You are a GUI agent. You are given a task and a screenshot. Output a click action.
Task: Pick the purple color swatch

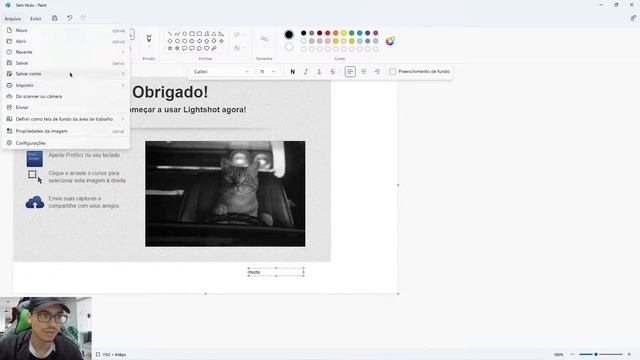(x=376, y=33)
